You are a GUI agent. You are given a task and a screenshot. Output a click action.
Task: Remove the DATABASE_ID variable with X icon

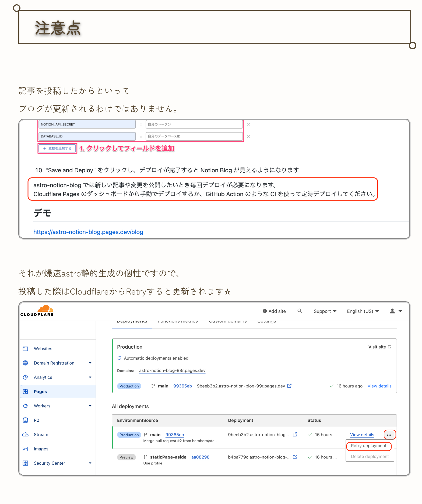click(x=248, y=136)
